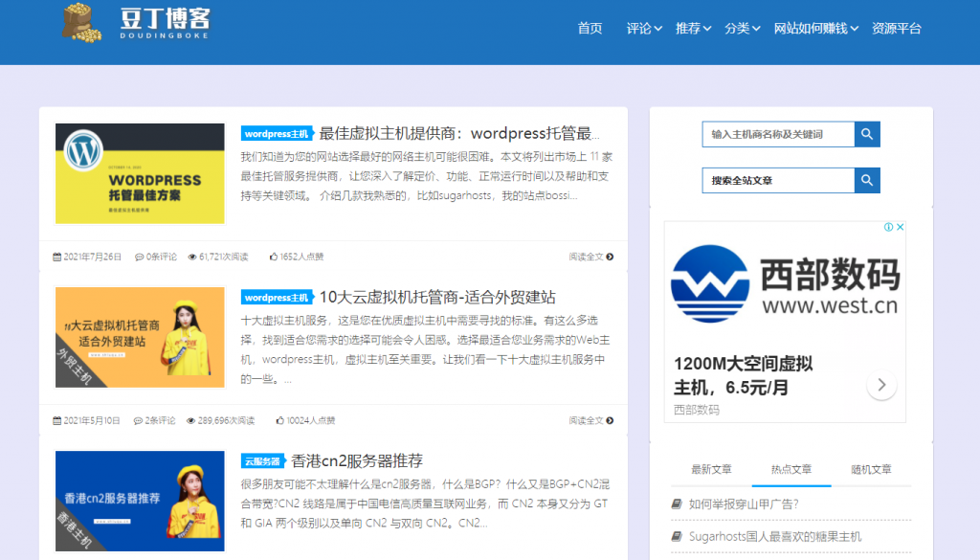Open the 10大云虚拟机托管商 orange thumbnail
This screenshot has width=980, height=560.
[x=140, y=337]
